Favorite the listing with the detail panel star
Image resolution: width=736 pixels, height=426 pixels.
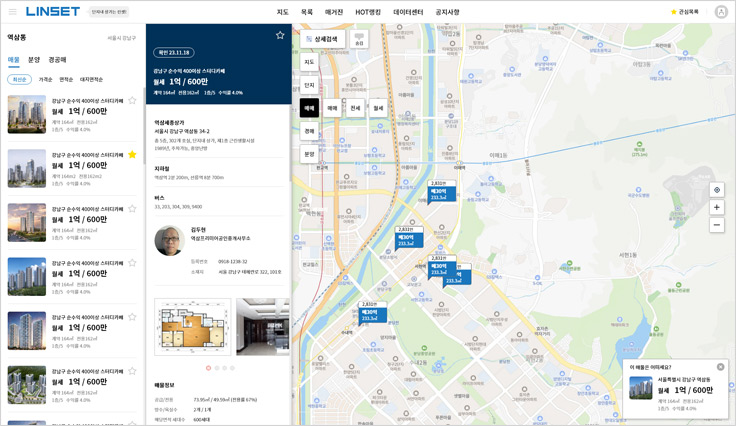[x=280, y=35]
